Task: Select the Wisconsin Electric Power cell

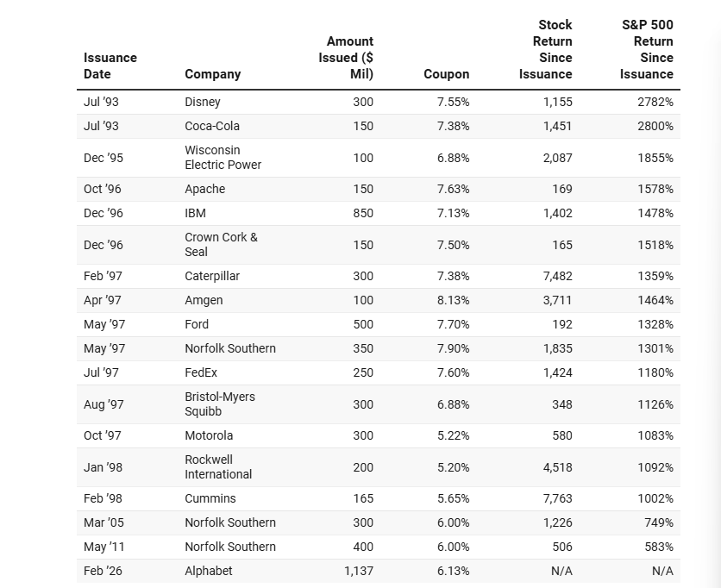Action: 223,158
